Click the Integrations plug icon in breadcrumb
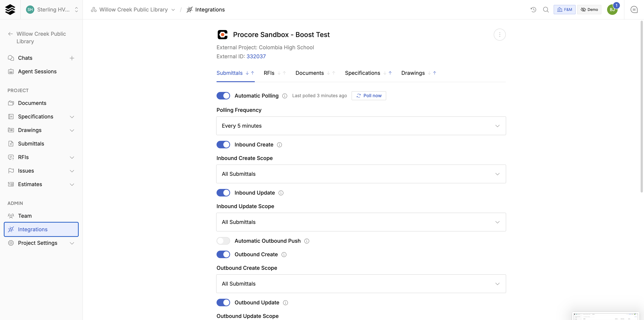The height and width of the screenshot is (320, 644). [189, 9]
